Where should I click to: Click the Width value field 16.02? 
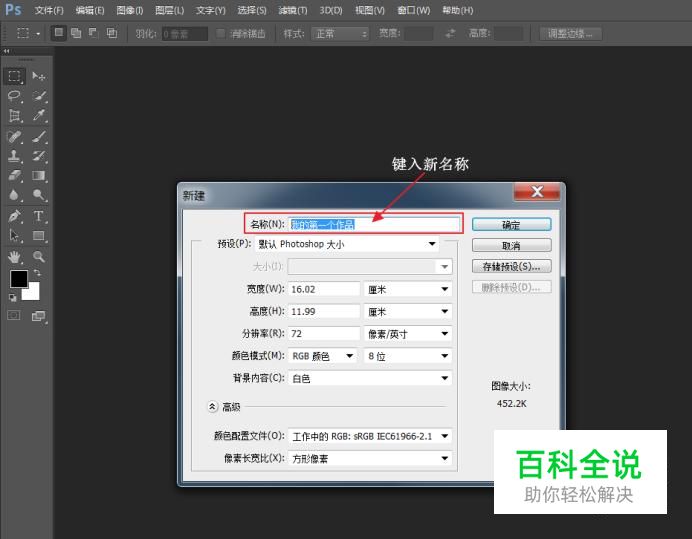[x=324, y=289]
